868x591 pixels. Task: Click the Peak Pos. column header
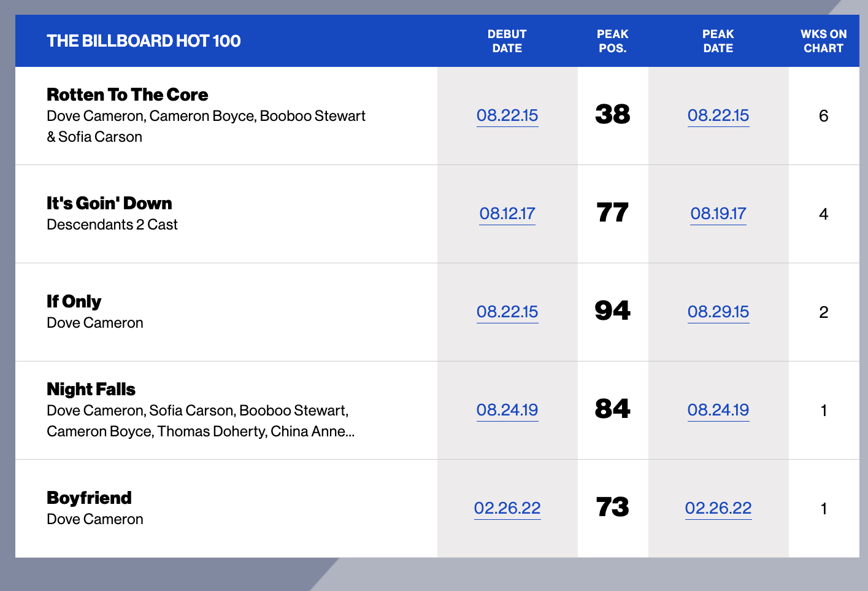[613, 41]
